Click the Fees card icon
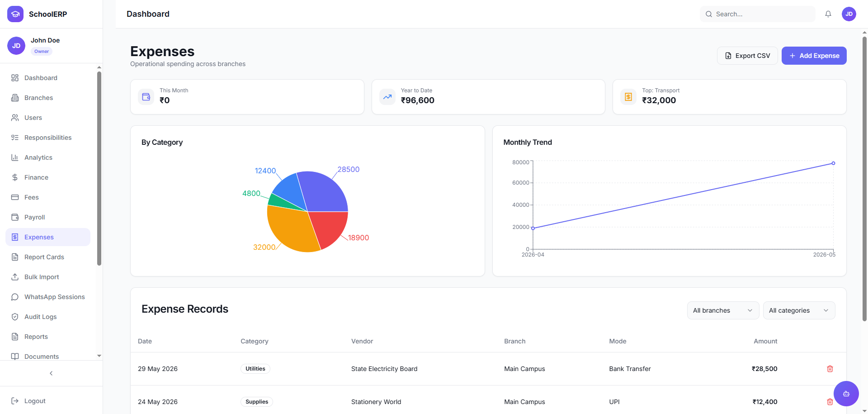The width and height of the screenshot is (868, 414). (15, 197)
